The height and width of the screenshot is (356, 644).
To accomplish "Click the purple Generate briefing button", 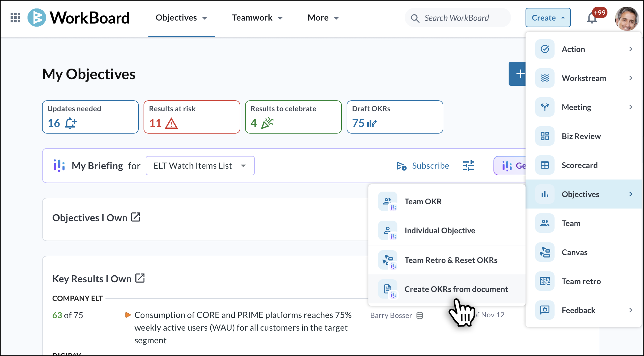I will point(510,166).
